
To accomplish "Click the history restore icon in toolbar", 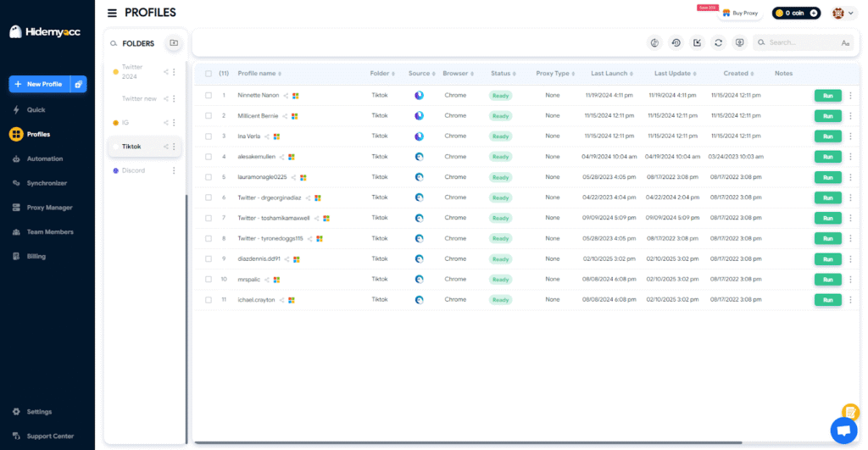I will (676, 42).
